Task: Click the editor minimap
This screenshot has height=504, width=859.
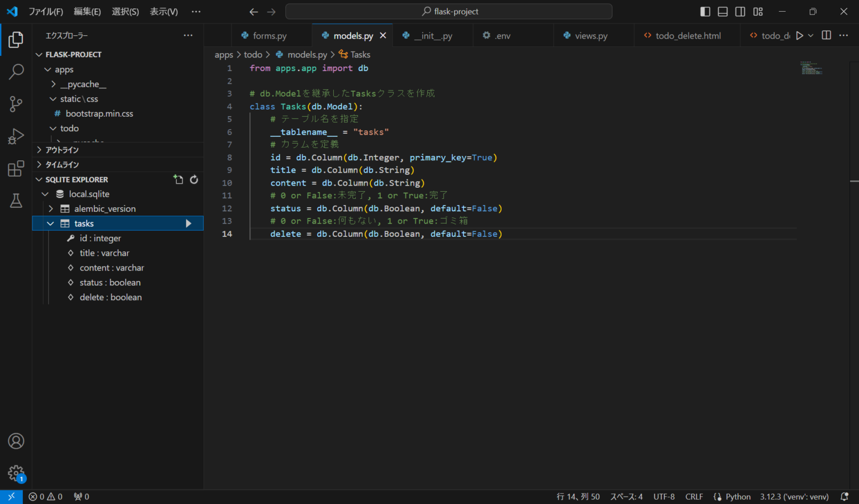Action: [x=810, y=68]
